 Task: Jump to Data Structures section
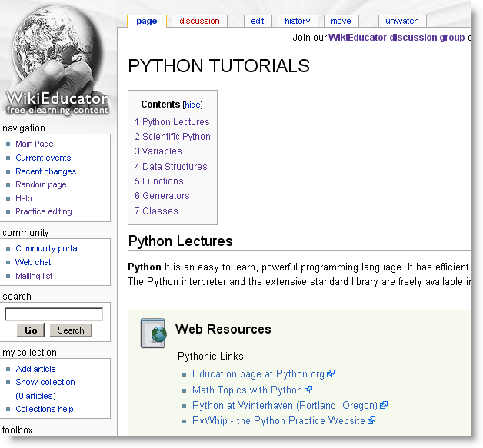click(x=171, y=167)
